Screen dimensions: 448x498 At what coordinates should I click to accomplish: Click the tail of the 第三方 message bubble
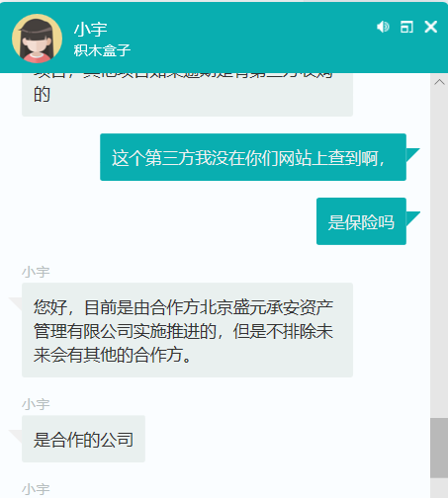tap(413, 155)
